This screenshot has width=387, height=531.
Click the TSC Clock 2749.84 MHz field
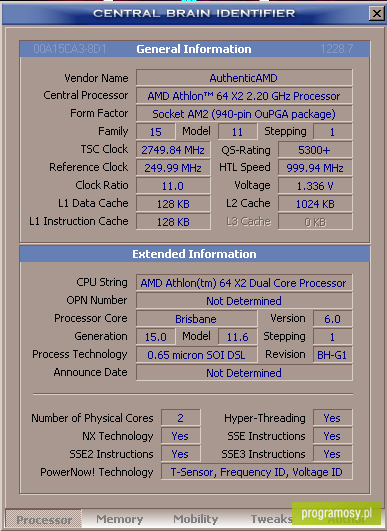tap(173, 150)
